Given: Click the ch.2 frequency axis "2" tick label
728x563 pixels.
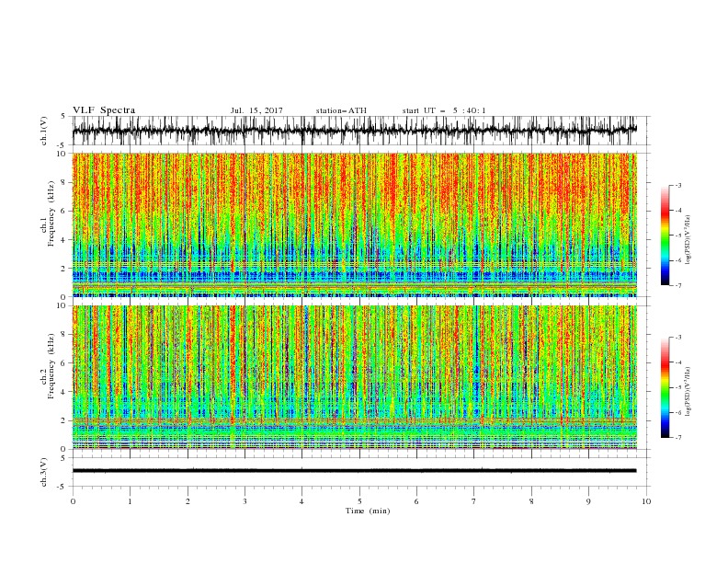Looking at the screenshot, I should click(x=63, y=420).
